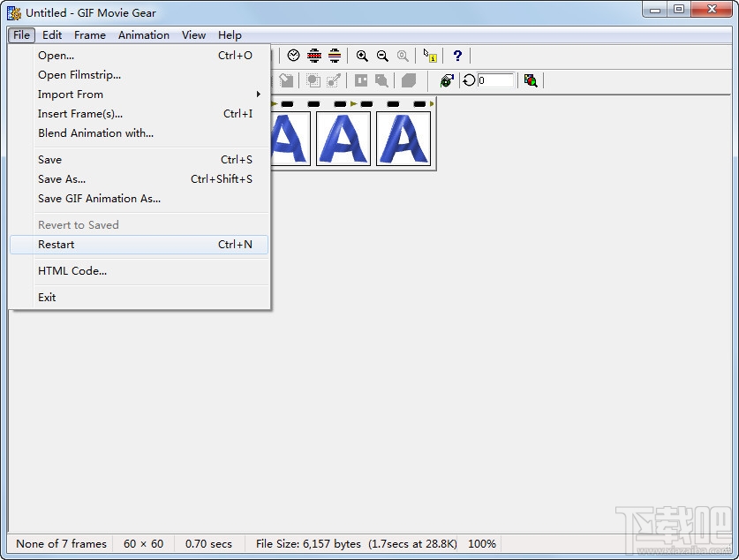This screenshot has width=739, height=560.
Task: Click the red-striped film reduce icon
Action: pyautogui.click(x=314, y=56)
